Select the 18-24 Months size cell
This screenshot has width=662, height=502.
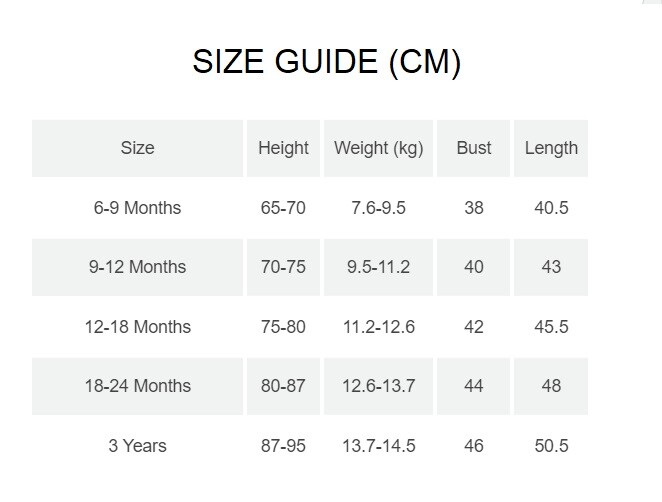pos(137,386)
